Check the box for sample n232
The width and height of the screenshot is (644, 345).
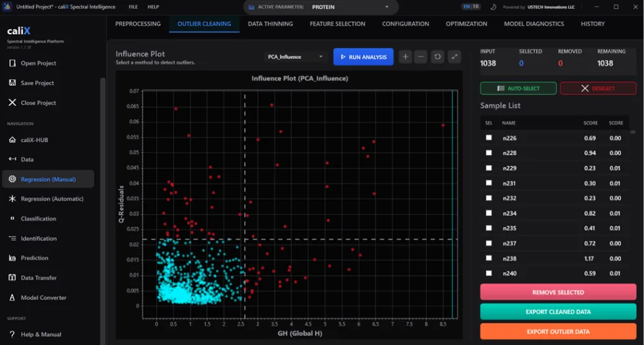[x=488, y=198]
